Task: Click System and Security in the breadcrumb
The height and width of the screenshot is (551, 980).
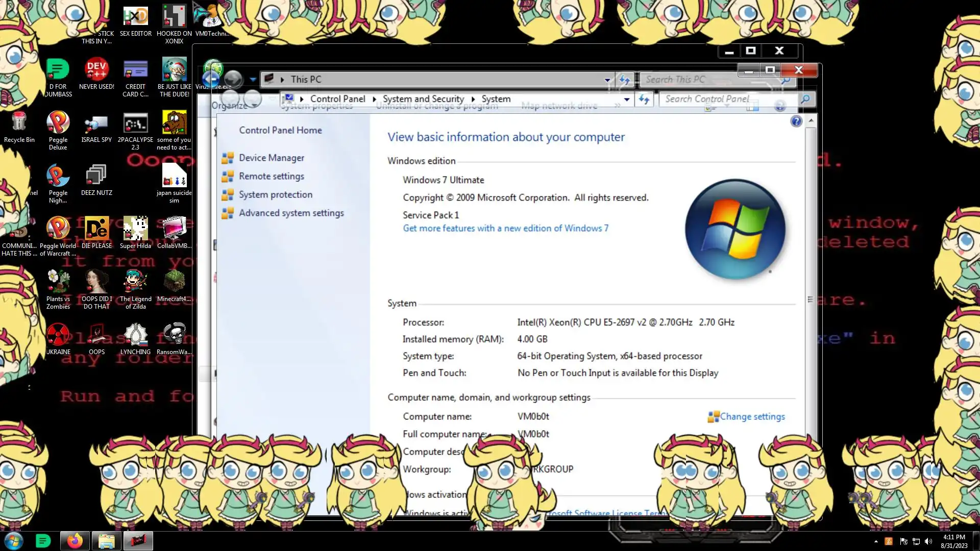Action: click(423, 99)
